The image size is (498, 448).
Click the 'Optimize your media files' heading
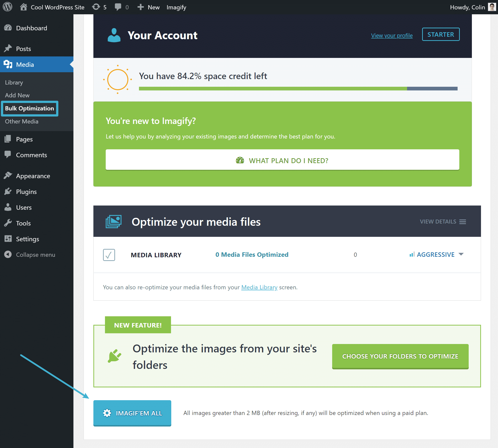coord(196,222)
